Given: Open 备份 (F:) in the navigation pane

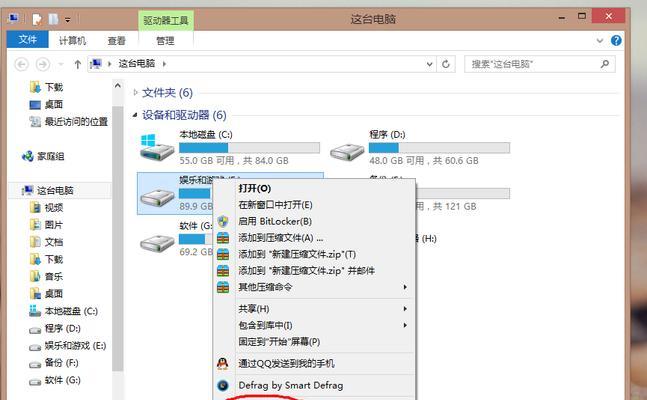Looking at the screenshot, I should tap(61, 363).
